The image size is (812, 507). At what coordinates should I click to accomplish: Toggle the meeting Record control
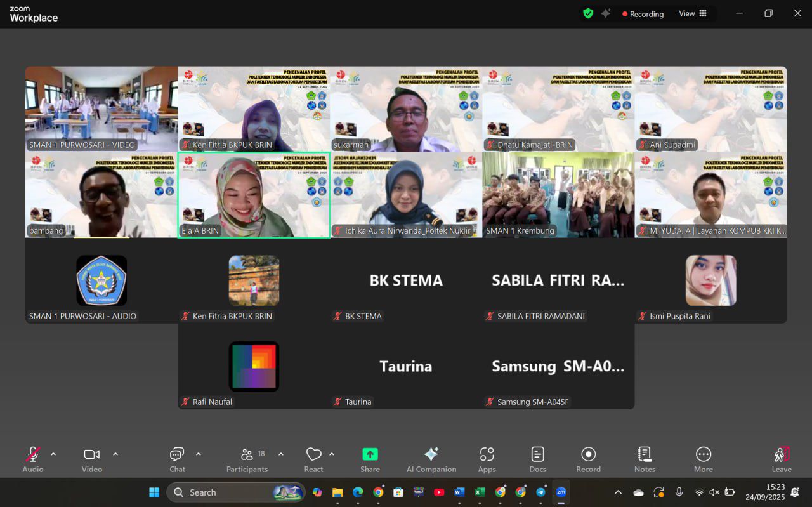588,454
